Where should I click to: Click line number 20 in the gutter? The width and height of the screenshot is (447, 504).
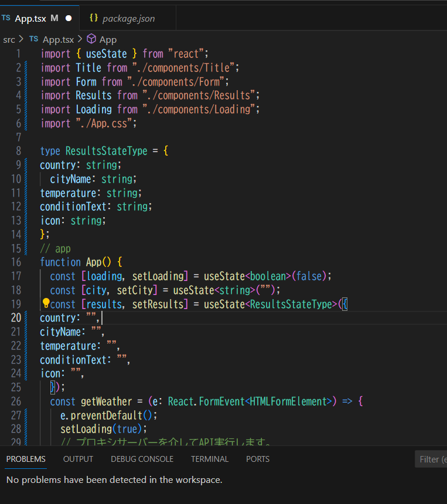point(16,318)
